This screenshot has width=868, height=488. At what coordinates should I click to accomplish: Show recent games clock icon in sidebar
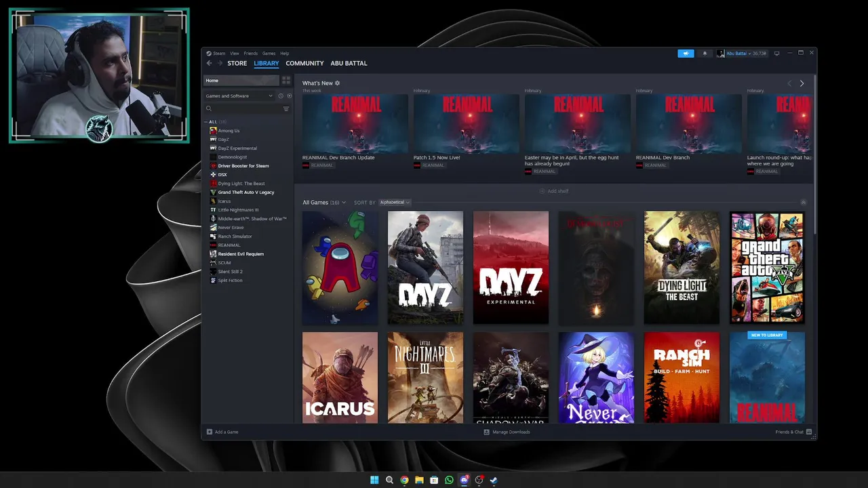pos(281,96)
